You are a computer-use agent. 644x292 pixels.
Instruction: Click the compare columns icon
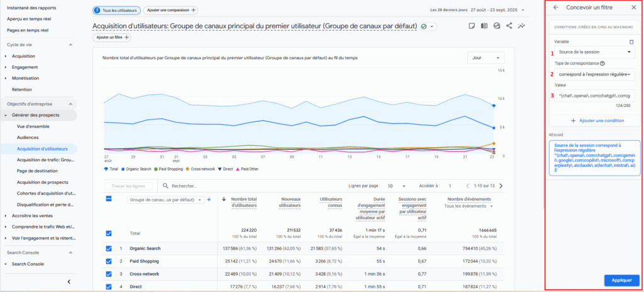[484, 26]
